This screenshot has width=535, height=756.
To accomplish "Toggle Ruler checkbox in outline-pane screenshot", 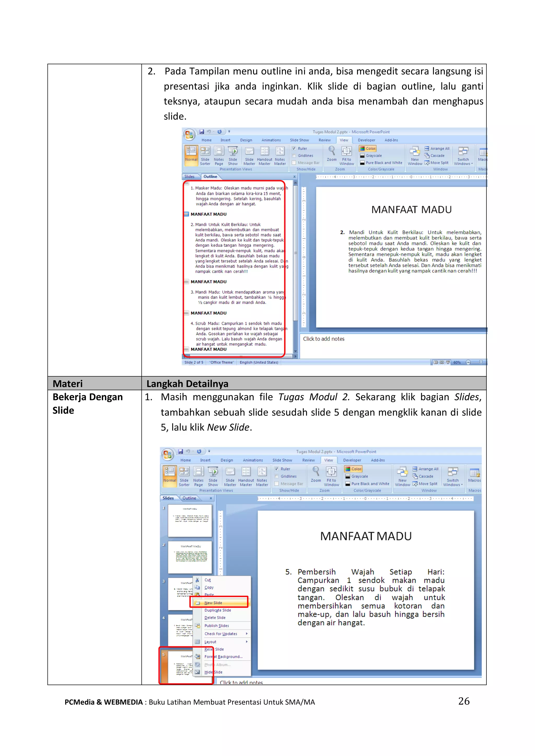I will [x=294, y=148].
